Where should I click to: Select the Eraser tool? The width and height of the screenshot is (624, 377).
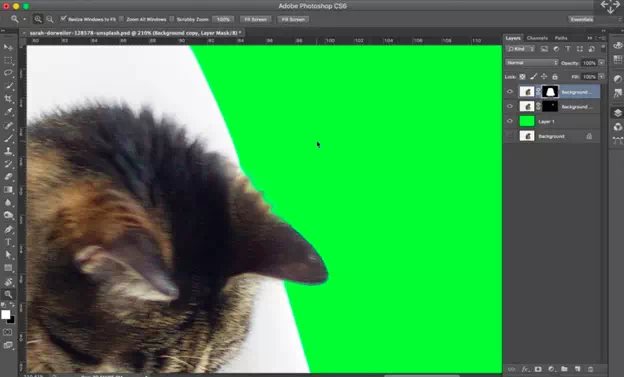(8, 177)
